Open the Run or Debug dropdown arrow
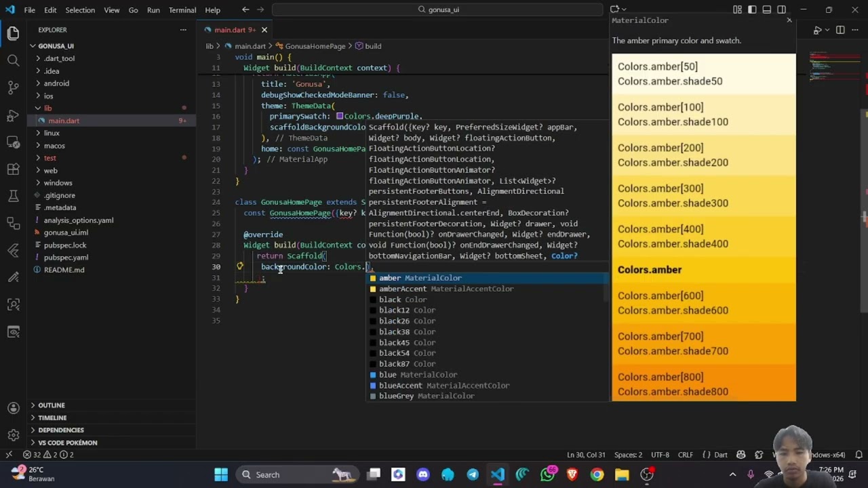 (x=827, y=30)
